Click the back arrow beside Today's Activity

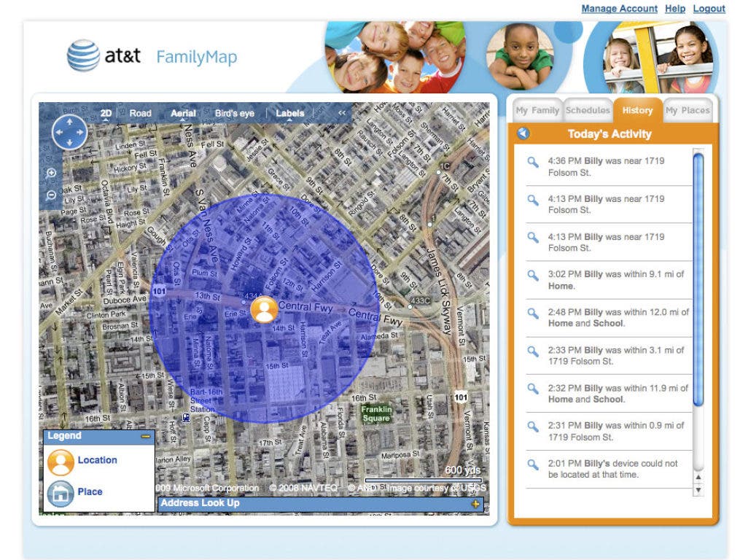pos(523,133)
